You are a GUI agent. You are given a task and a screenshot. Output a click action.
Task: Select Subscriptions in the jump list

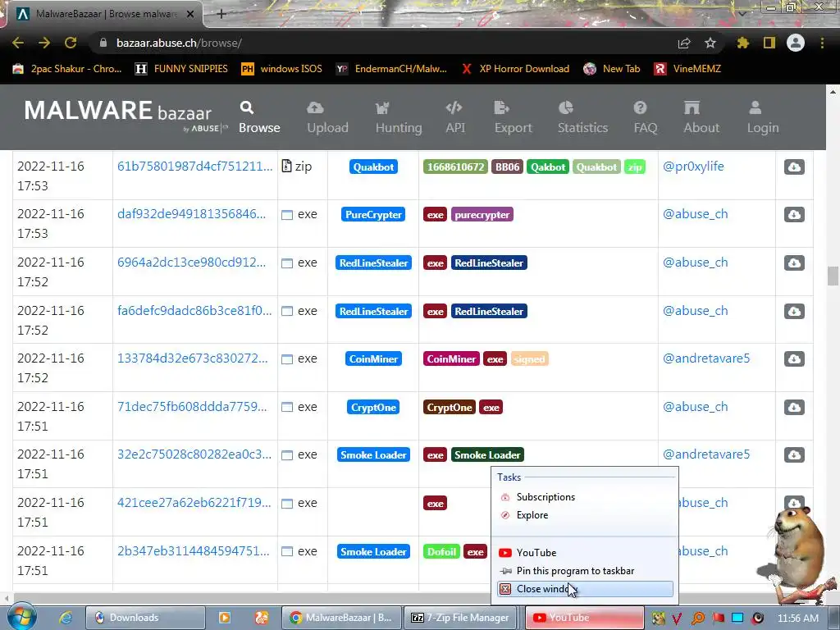click(585, 497)
